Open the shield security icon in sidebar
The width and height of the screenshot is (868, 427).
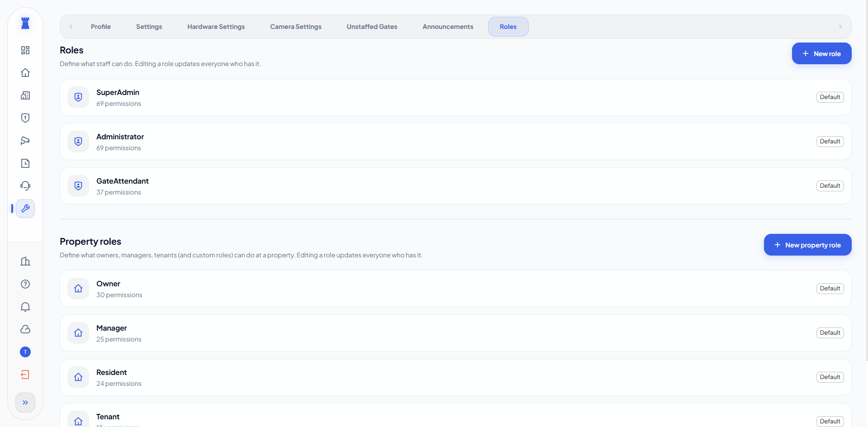point(25,118)
